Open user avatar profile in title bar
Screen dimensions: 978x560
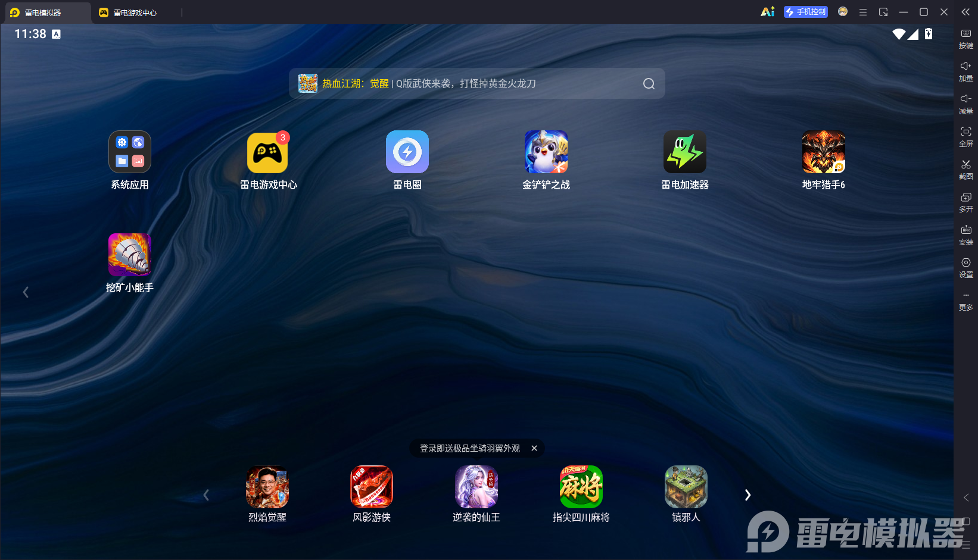843,12
